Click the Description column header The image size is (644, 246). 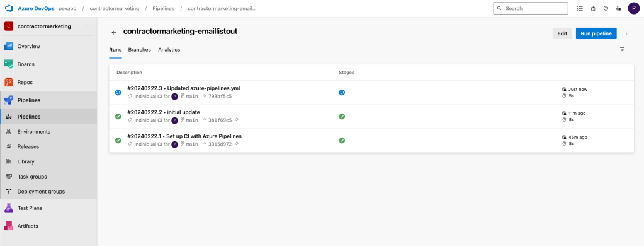(x=130, y=73)
